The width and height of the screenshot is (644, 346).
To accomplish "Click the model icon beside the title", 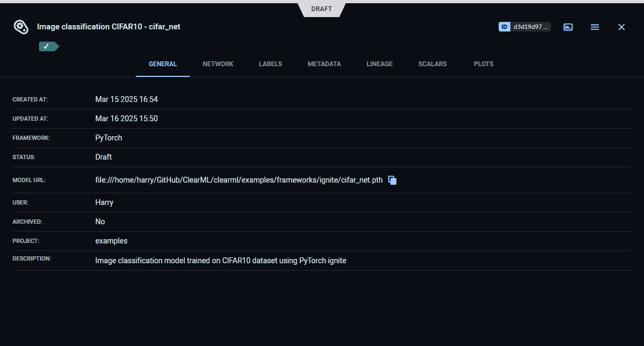I will (x=21, y=27).
